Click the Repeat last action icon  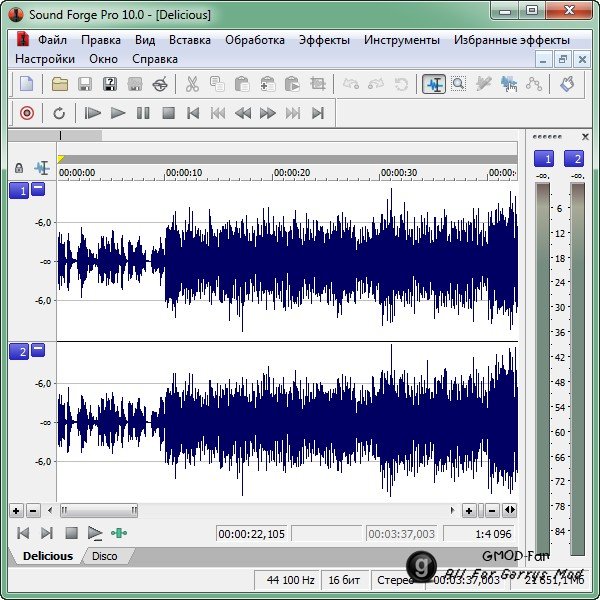pos(401,84)
